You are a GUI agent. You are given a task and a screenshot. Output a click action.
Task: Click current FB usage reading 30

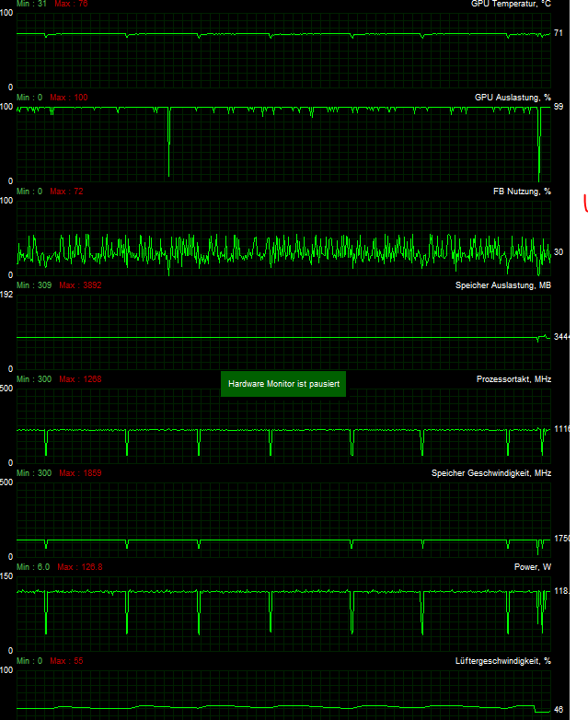coord(559,252)
